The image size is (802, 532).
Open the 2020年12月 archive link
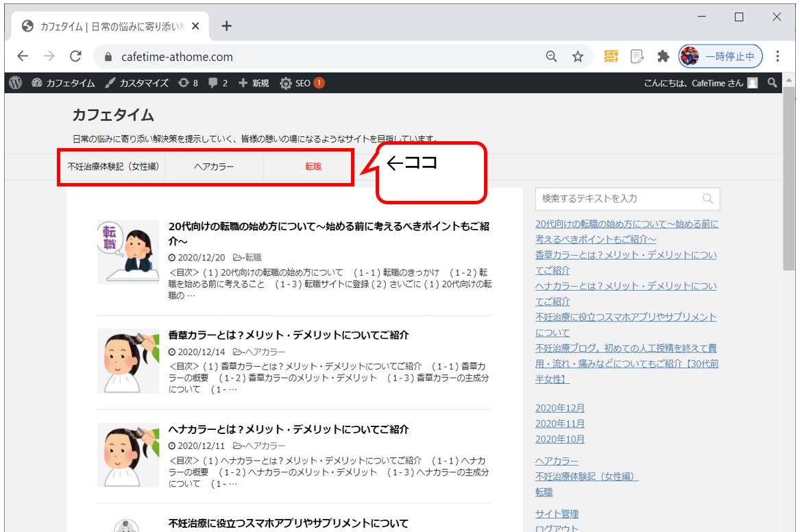560,408
